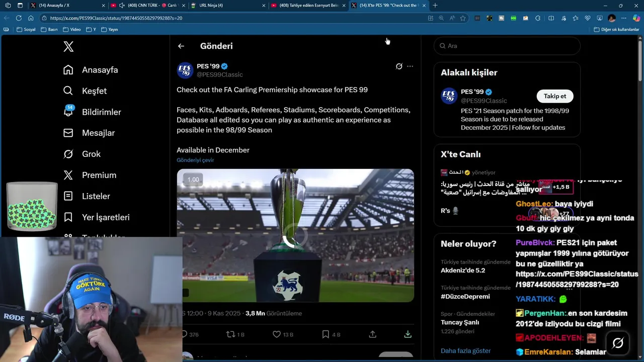Click the address bar URL
This screenshot has height=362, width=644.
(116, 18)
